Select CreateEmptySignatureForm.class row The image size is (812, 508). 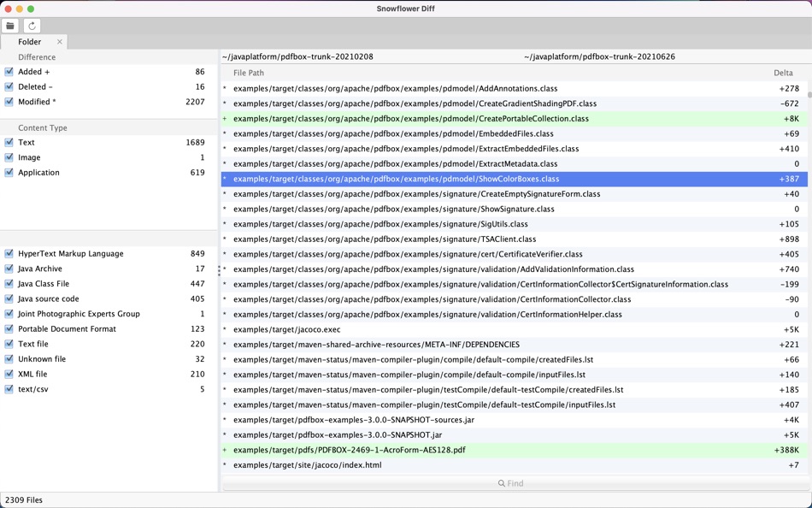[x=515, y=194]
